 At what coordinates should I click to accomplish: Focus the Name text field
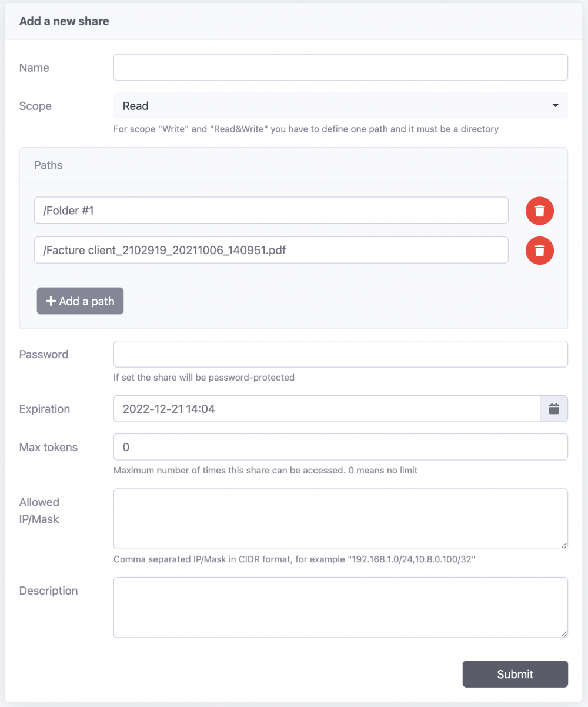340,68
